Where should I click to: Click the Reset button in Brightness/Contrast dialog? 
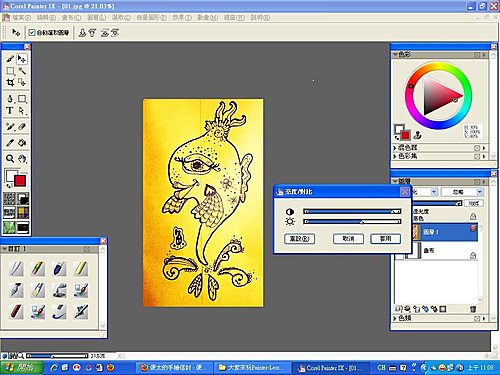(x=299, y=239)
